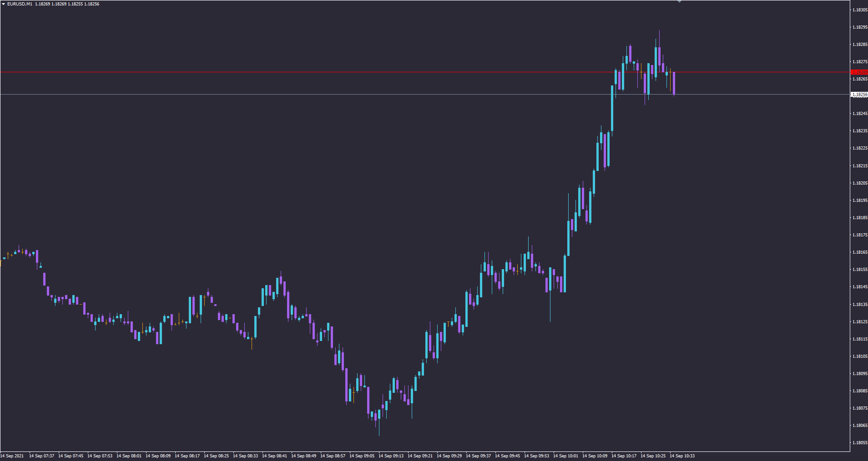The image size is (868, 461).
Task: Click the 1.18055 price scale label
Action: click(x=859, y=443)
